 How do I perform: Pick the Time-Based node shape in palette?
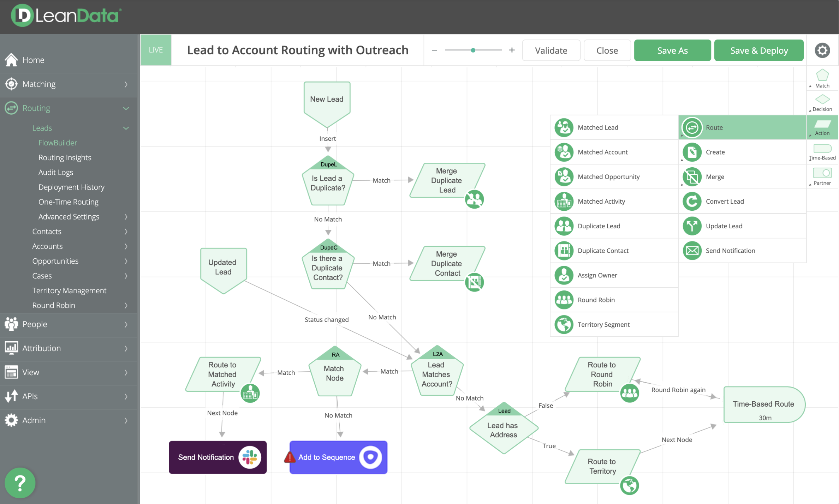coord(822,149)
